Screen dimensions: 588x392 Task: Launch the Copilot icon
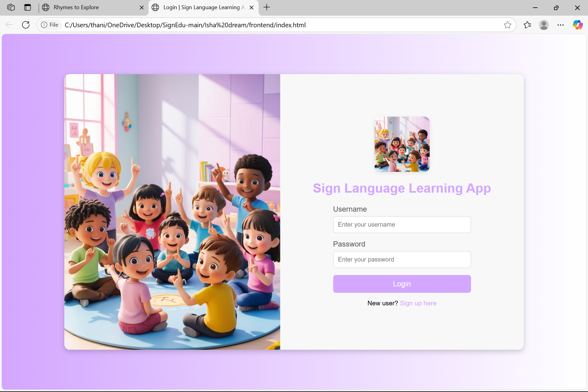(x=578, y=25)
